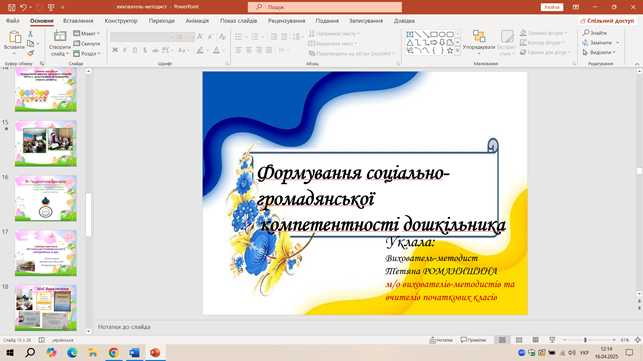Click the Format Painter brush icon
Screen dimensions: 643x361
pos(30,53)
